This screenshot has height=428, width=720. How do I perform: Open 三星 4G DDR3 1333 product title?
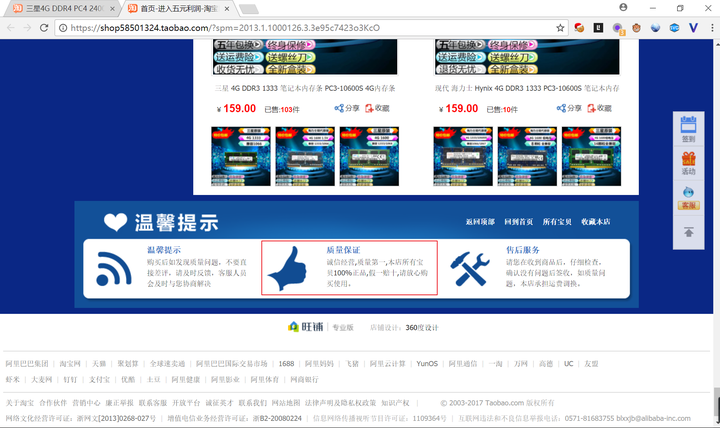305,88
